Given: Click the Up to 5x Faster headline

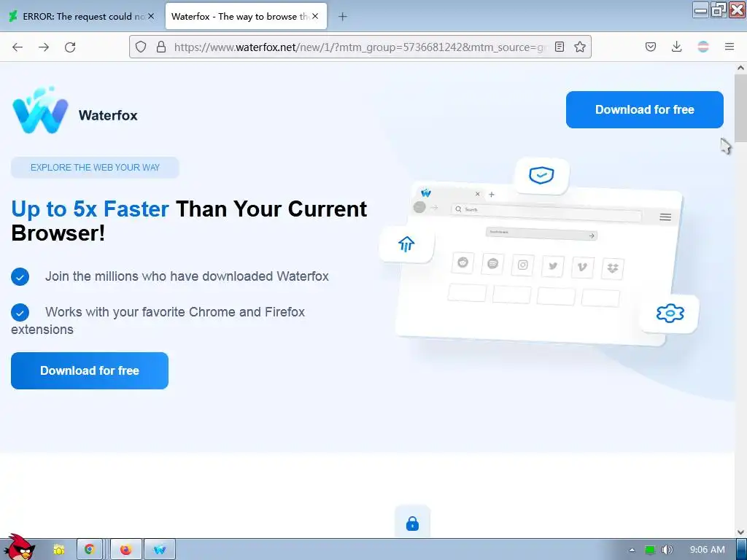Looking at the screenshot, I should pyautogui.click(x=189, y=221).
